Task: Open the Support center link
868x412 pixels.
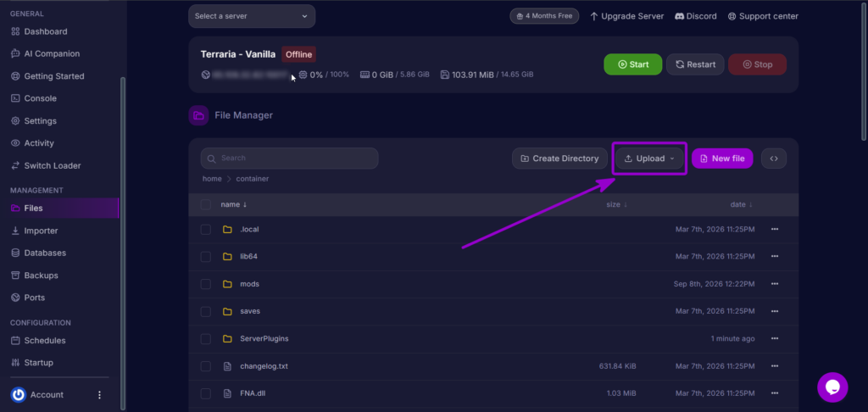Action: pos(763,16)
